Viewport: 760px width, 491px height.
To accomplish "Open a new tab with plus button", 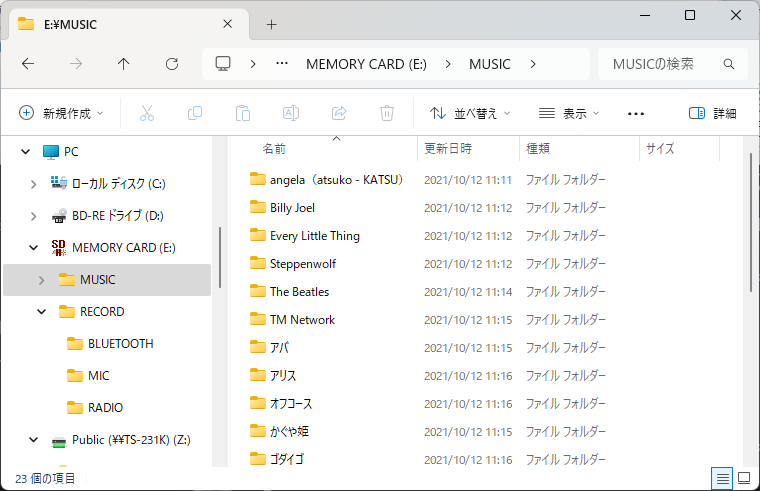I will (x=271, y=25).
